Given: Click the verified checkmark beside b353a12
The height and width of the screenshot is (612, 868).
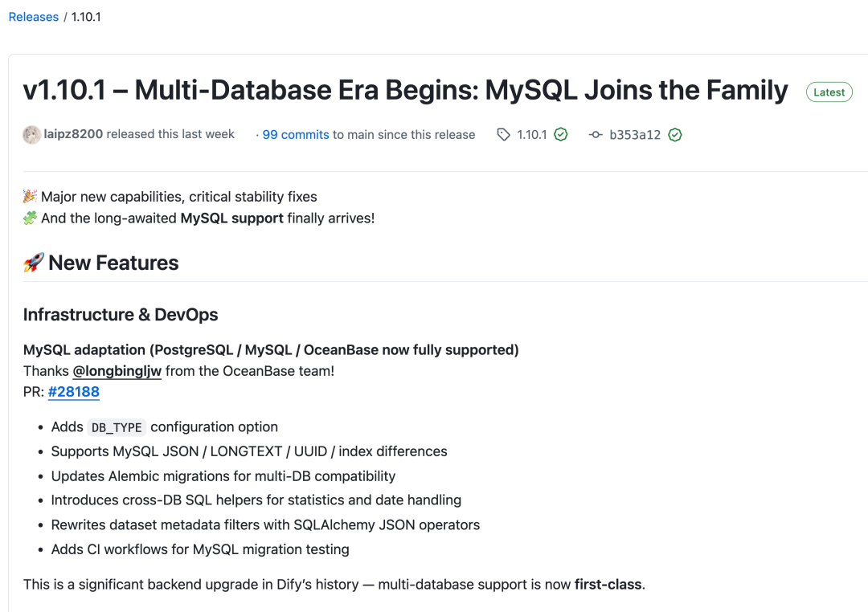Looking at the screenshot, I should click(675, 135).
